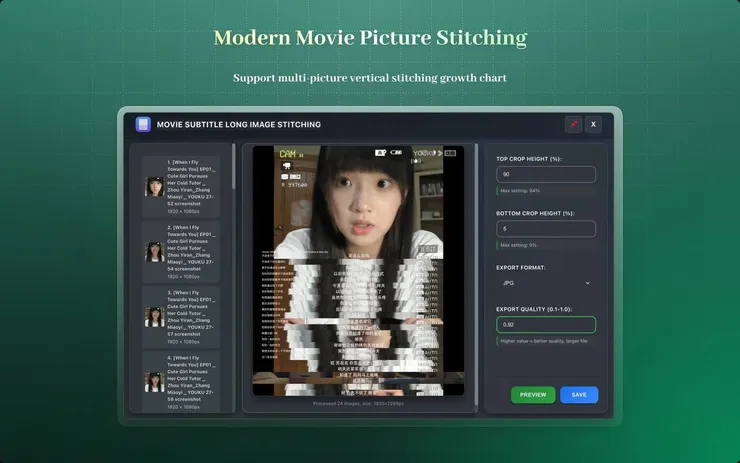
Task: Close the stitching window with X
Action: tap(593, 125)
